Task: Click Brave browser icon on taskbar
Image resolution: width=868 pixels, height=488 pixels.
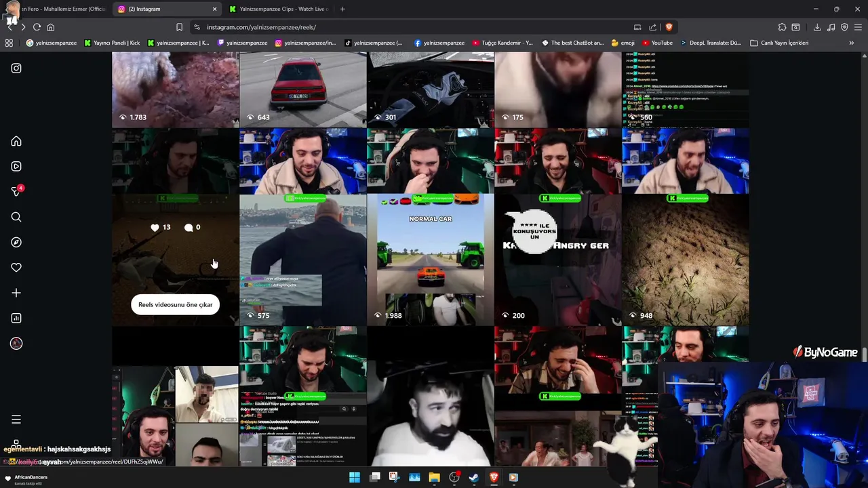Action: point(494,477)
